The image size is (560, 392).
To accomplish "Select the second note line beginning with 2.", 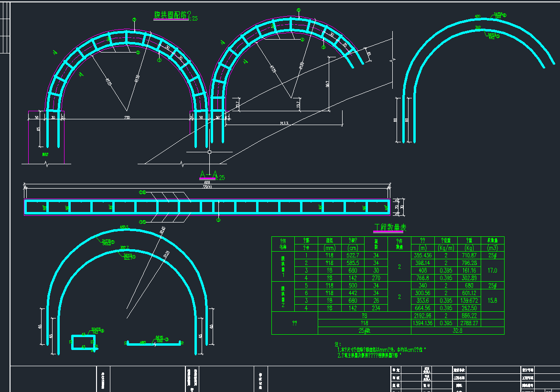I will coord(369,356).
